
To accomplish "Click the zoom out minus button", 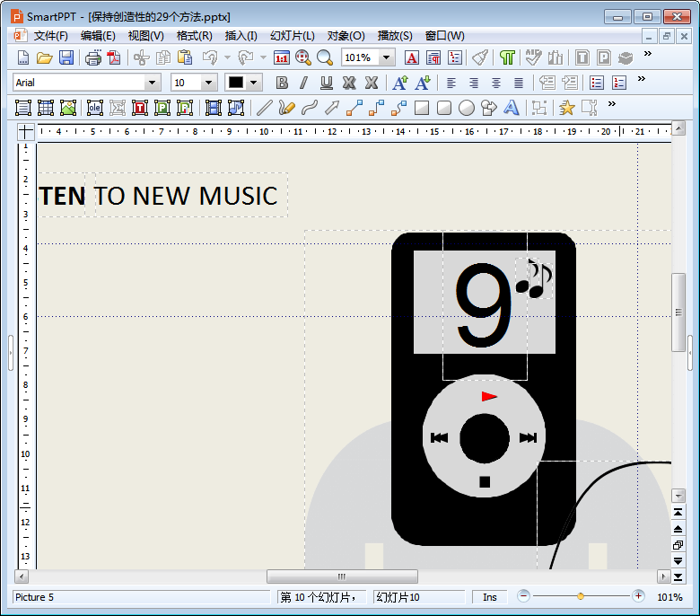I will pos(524,596).
